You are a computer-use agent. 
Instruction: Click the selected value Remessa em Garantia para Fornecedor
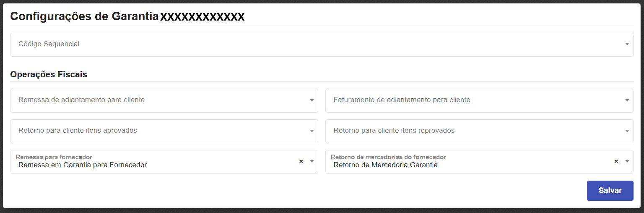click(x=83, y=165)
